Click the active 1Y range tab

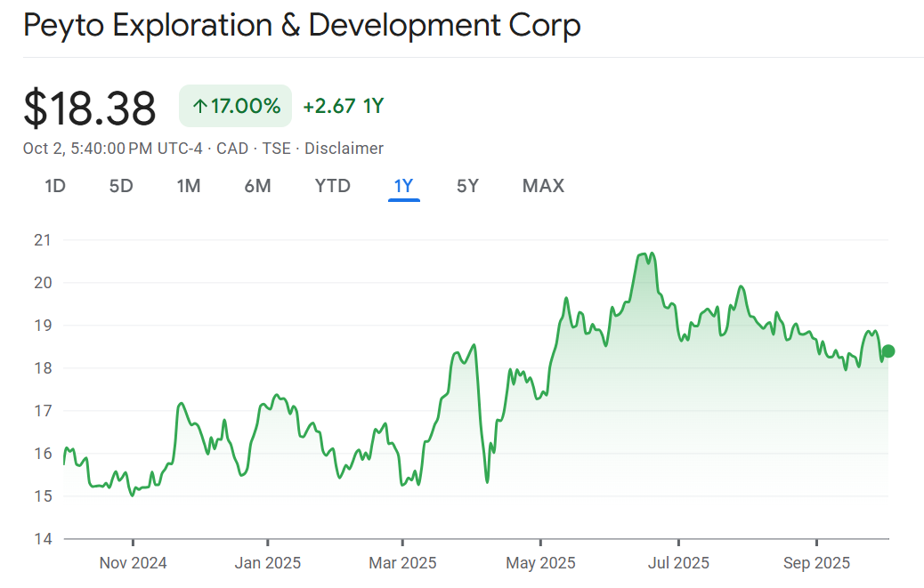pos(403,186)
